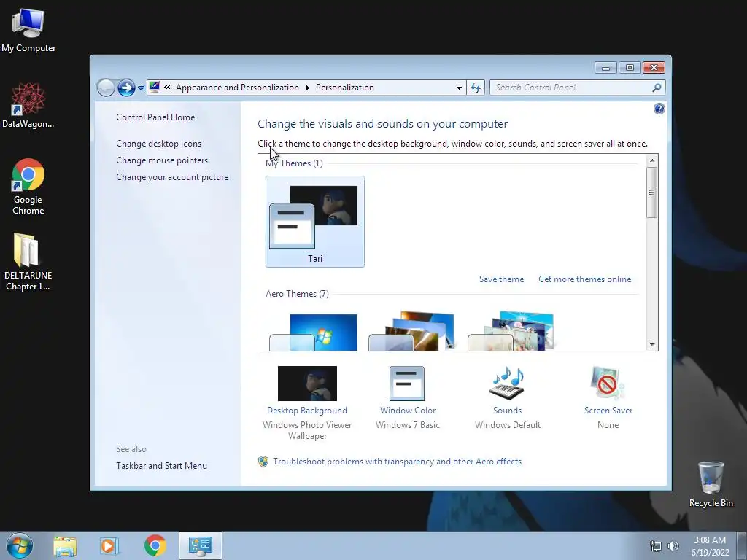The image size is (747, 560).
Task: Close the Personalization window
Action: click(654, 68)
